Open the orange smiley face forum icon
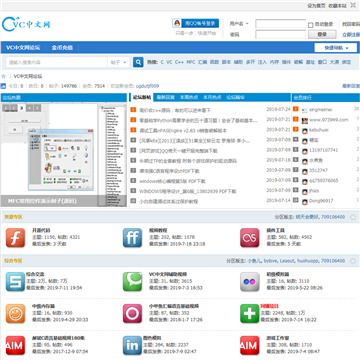360x360 pixels. (x=15, y=313)
